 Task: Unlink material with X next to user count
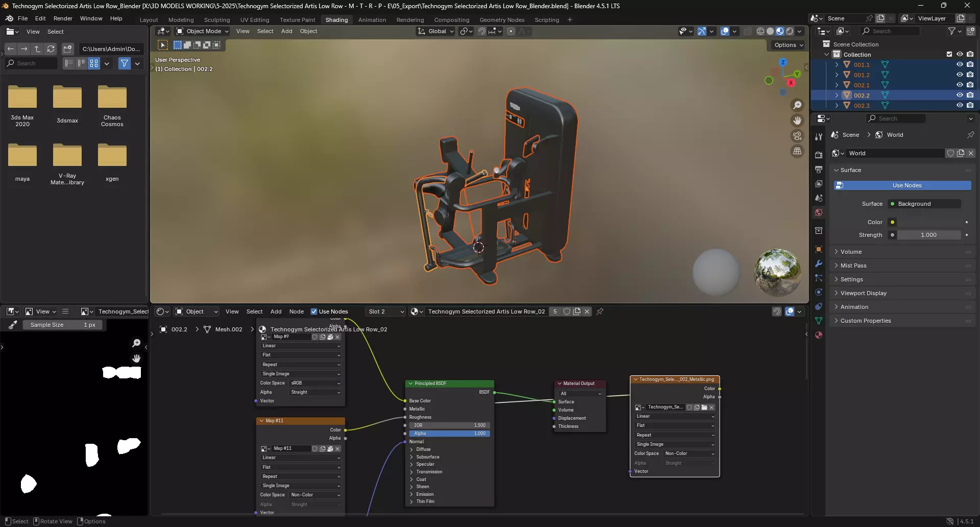587,312
